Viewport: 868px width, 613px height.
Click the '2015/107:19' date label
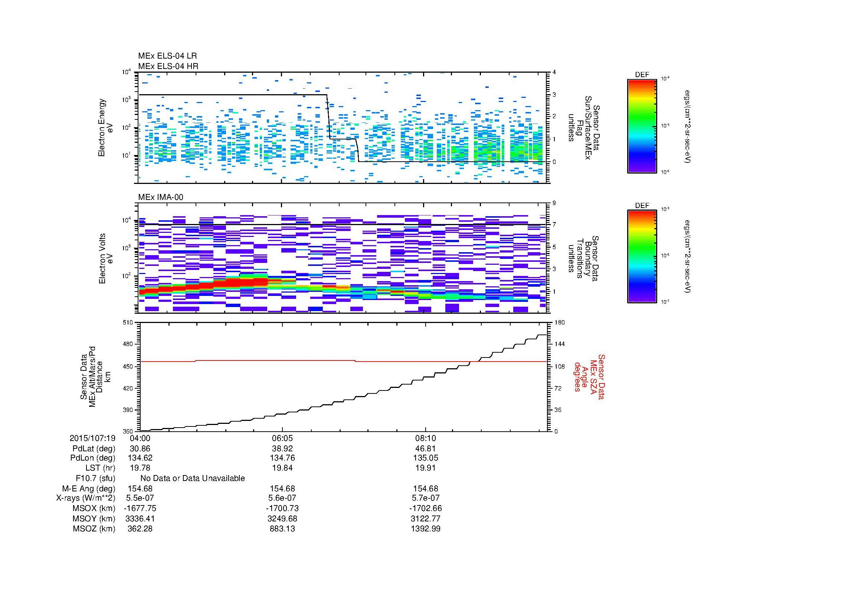pos(92,438)
